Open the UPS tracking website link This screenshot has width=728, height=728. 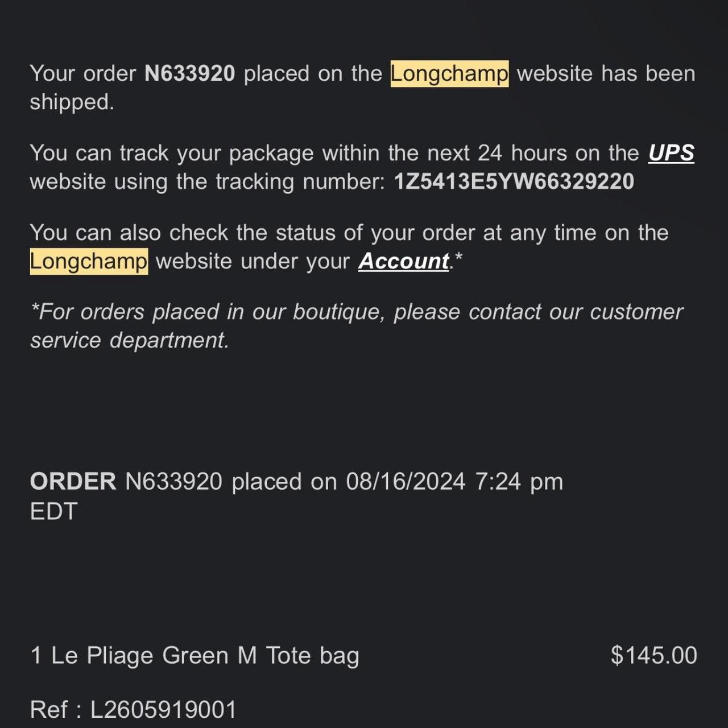(x=671, y=153)
